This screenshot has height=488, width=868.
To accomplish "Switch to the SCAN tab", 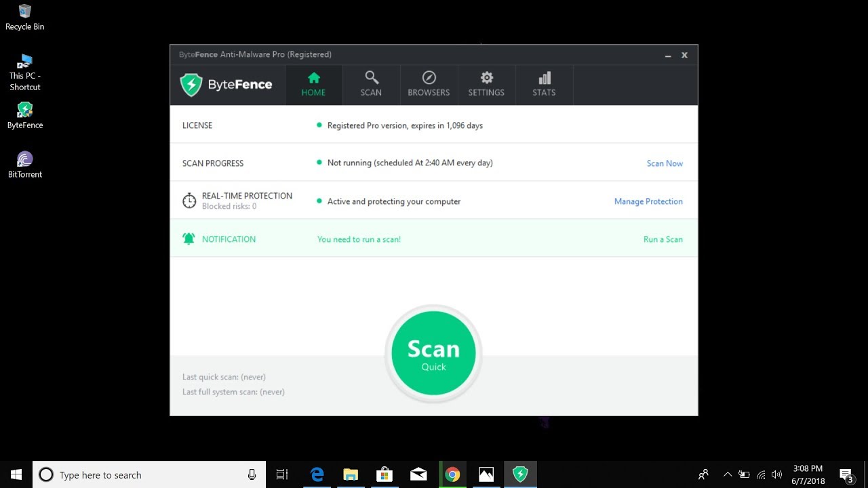I will [371, 85].
